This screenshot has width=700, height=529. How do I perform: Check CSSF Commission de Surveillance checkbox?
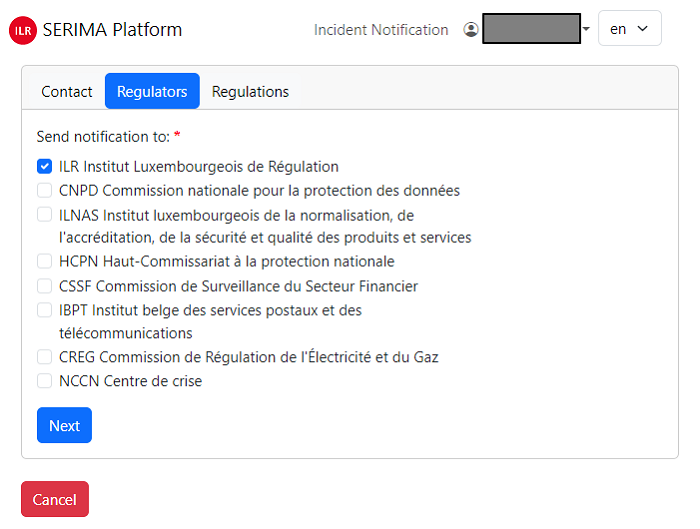pos(44,286)
